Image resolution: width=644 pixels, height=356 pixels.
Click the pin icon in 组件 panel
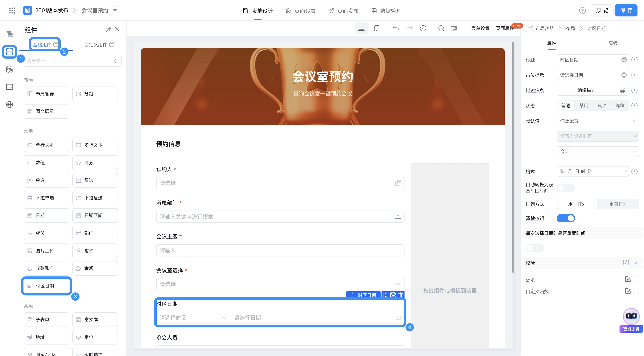(109, 29)
